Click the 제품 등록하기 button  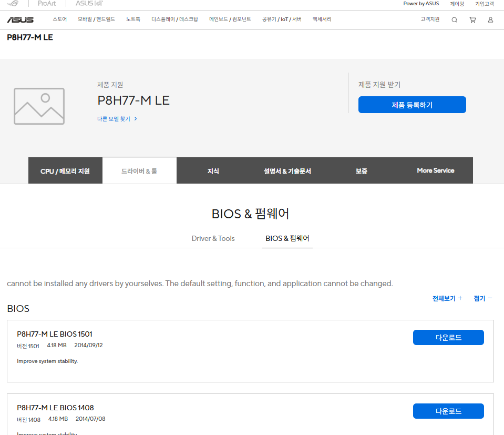pos(412,105)
